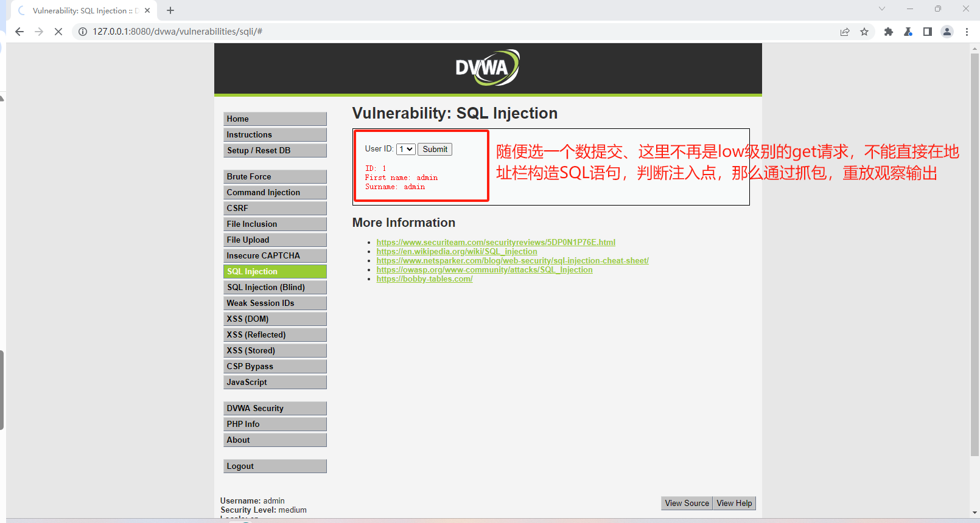Open the Home menu item
Screen dimensions: 980x523
(275, 119)
